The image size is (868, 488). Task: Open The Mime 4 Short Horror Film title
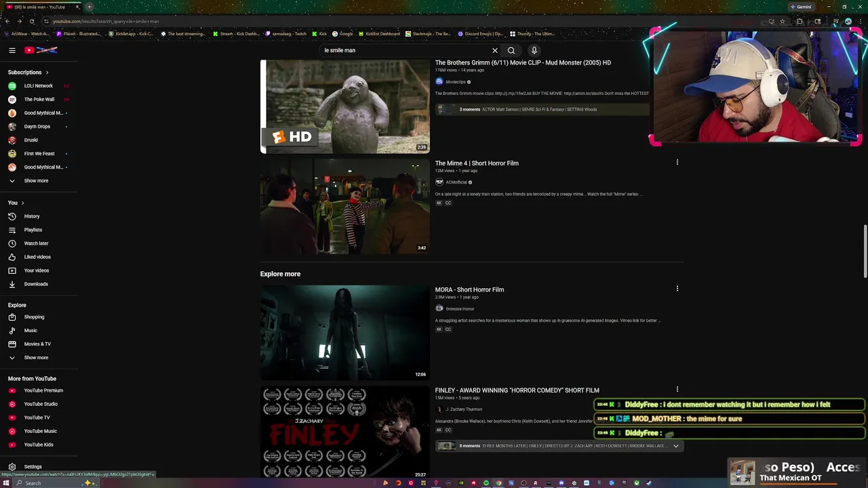(x=477, y=163)
